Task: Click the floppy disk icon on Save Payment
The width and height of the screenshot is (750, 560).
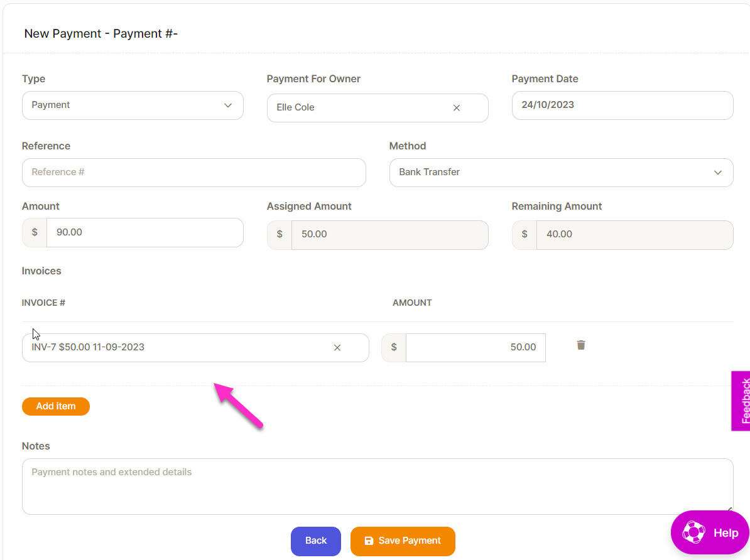Action: pos(369,541)
